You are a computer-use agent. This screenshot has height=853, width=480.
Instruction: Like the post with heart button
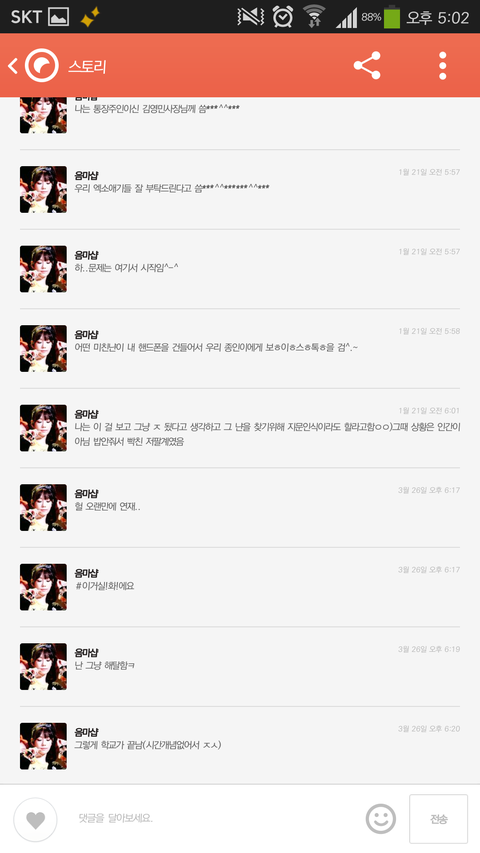[x=35, y=819]
